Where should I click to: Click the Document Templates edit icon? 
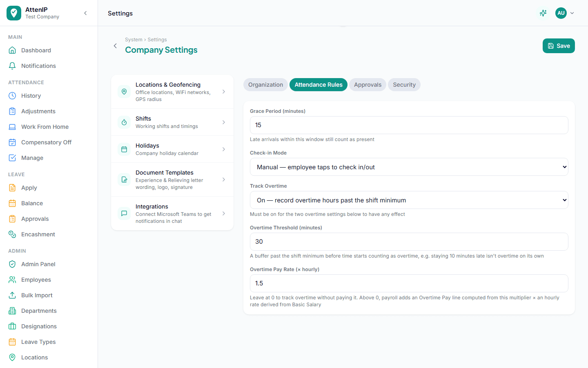(124, 180)
